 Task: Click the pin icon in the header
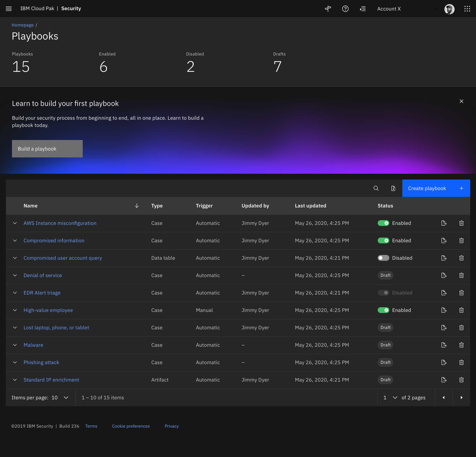click(328, 9)
